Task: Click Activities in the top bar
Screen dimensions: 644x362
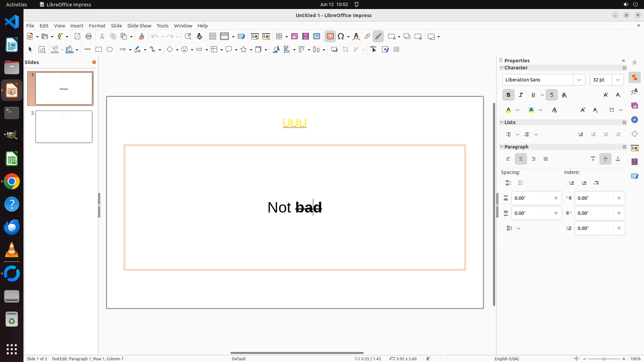Action: 16,4
